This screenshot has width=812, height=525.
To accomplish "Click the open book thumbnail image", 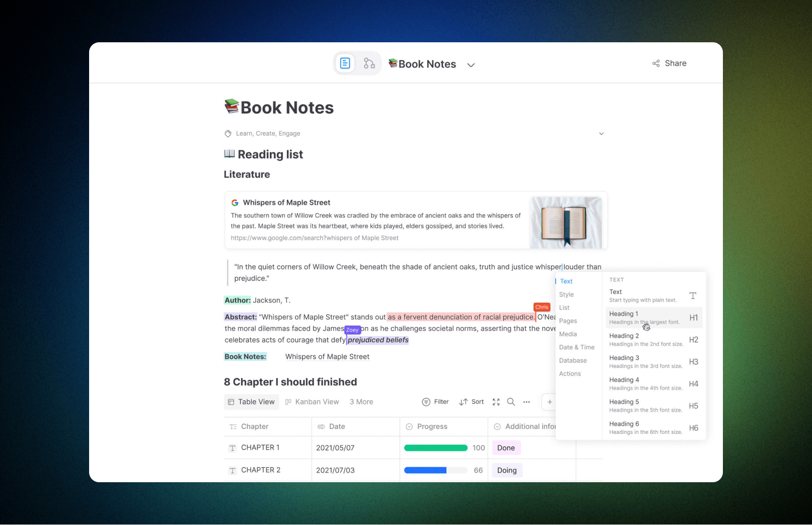I will click(566, 222).
